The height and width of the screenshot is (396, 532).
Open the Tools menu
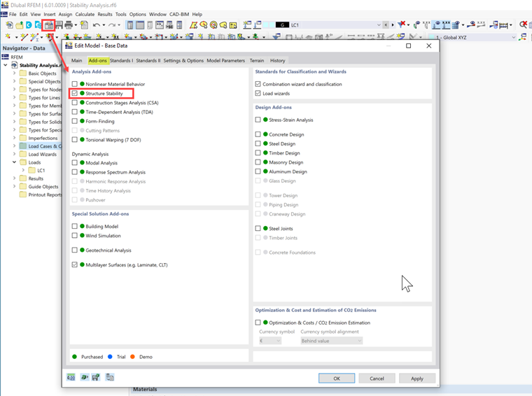pyautogui.click(x=121, y=14)
